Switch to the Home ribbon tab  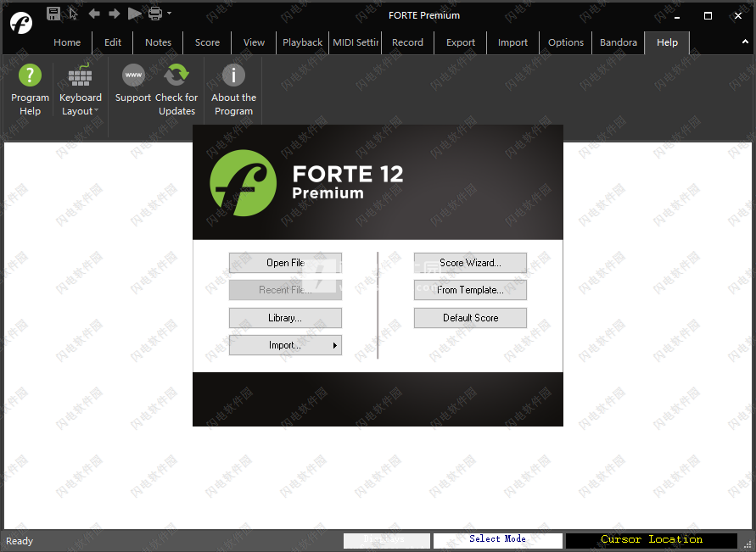click(67, 42)
